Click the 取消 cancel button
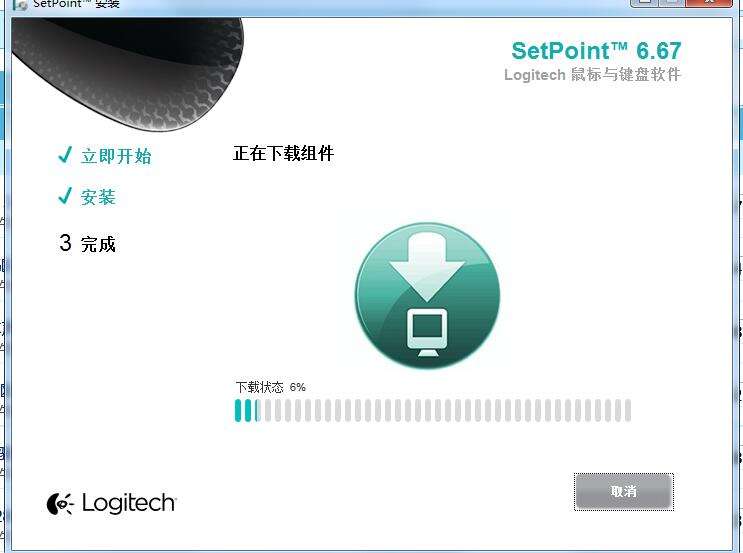This screenshot has height=553, width=743. (624, 492)
